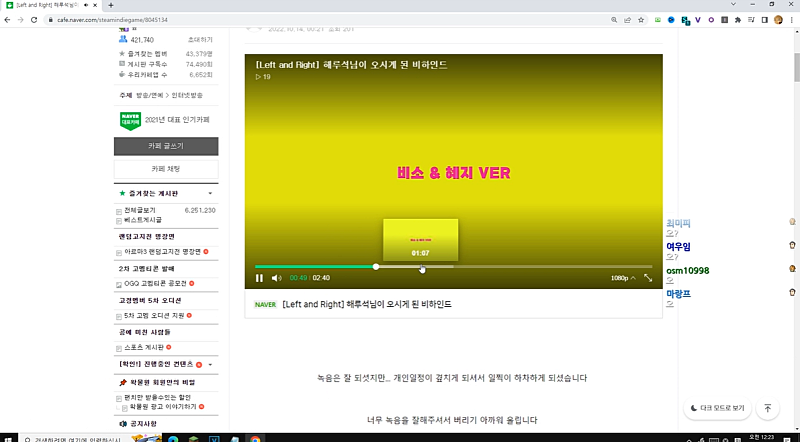Click the 인터넷방송 topic category link
Image resolution: width=800 pixels, height=442 pixels.
(187, 95)
